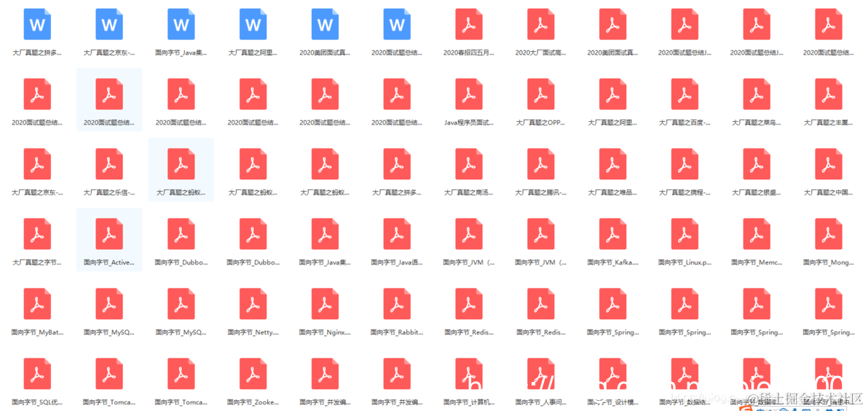
Task: Select the PDF 大厂真题之携程-...
Action: point(684,164)
